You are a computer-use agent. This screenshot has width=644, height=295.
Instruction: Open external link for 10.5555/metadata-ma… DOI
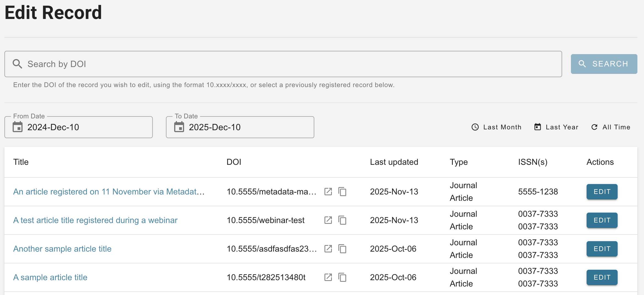coord(328,191)
